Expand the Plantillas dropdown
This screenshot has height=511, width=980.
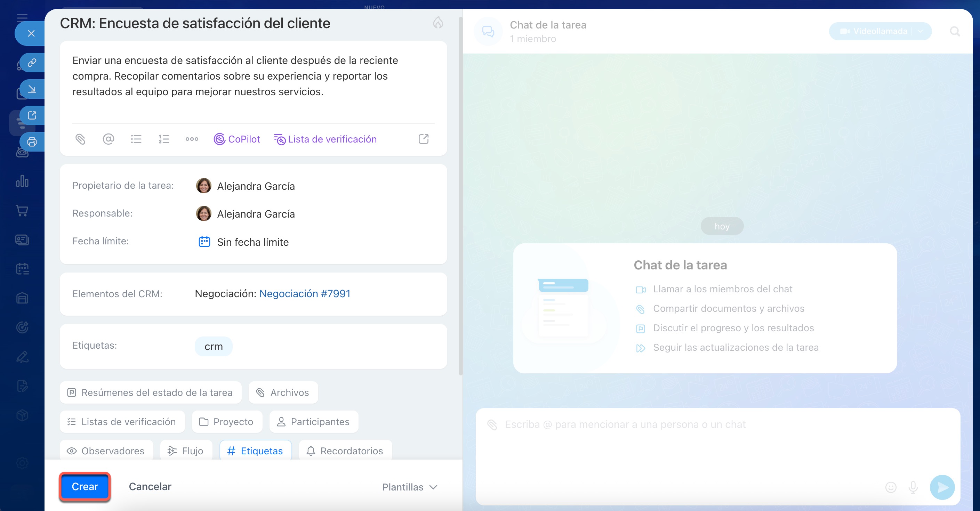(410, 487)
